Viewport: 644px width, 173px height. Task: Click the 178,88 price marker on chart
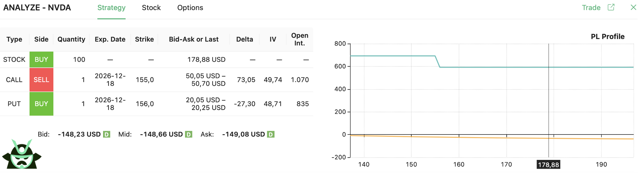[x=548, y=165]
